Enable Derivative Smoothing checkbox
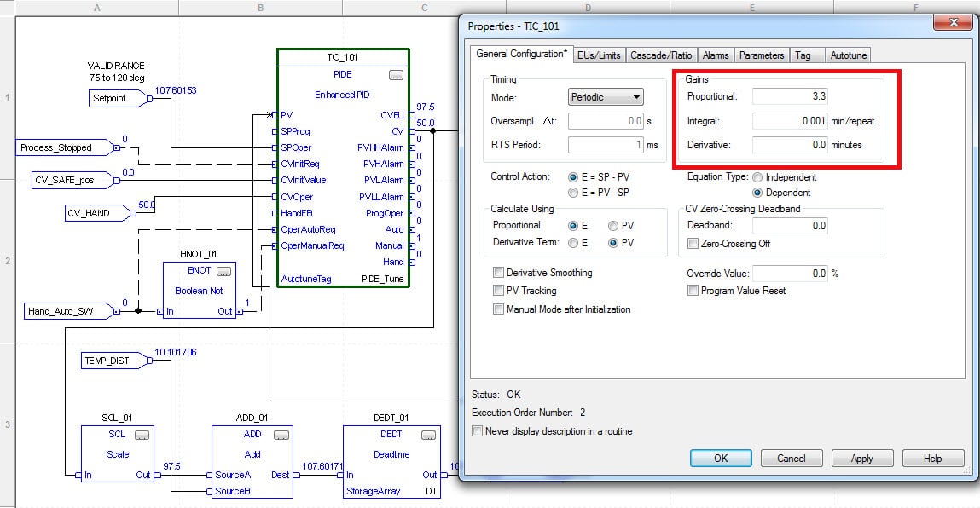The width and height of the screenshot is (980, 508). pyautogui.click(x=498, y=273)
